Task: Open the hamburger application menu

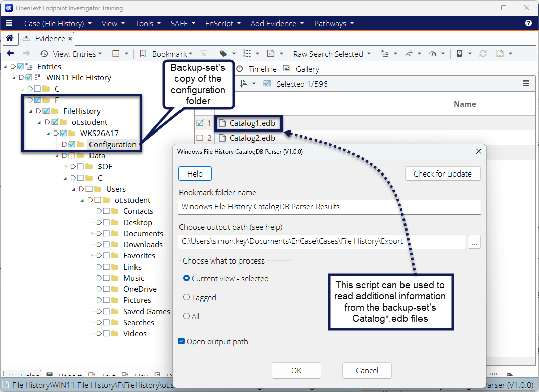Action: 9,23
